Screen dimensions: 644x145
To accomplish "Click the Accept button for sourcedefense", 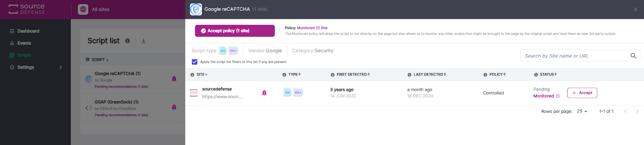I will [582, 93].
